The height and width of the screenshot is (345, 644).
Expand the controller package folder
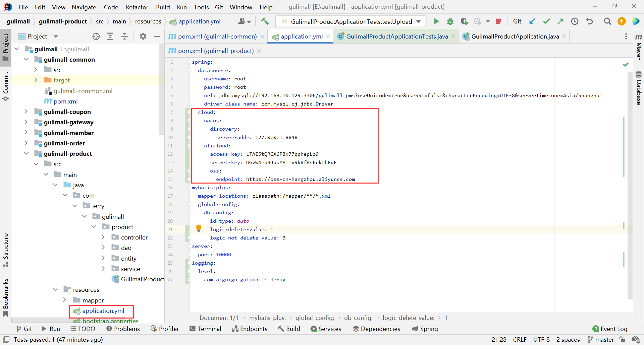103,237
